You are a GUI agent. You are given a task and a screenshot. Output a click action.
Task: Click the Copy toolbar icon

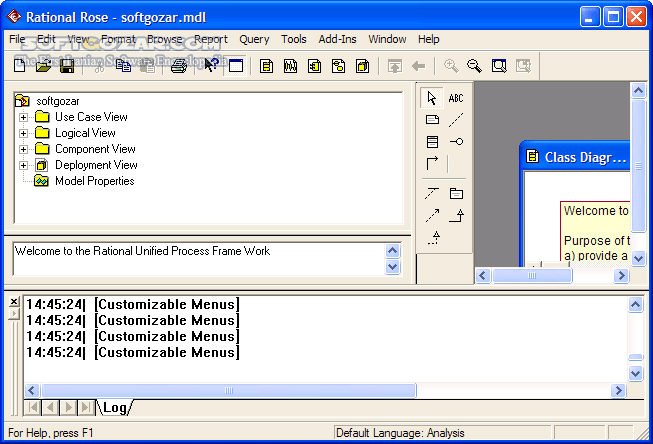[123, 66]
